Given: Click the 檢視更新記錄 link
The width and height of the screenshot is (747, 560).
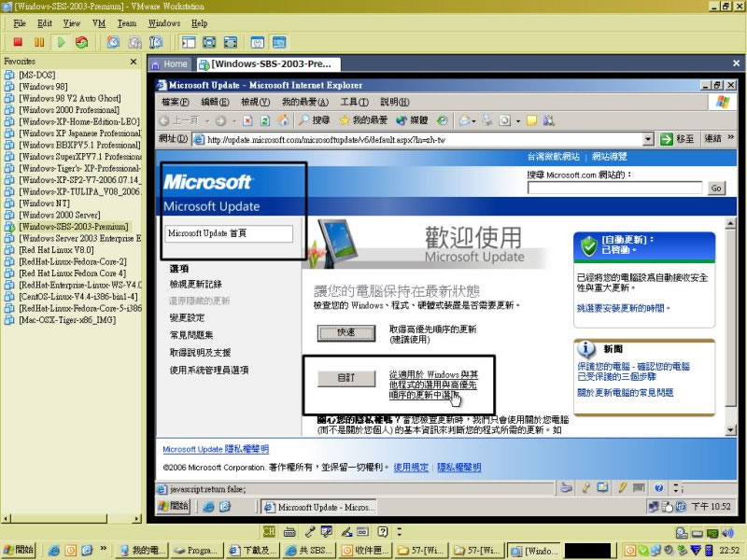Looking at the screenshot, I should (196, 285).
